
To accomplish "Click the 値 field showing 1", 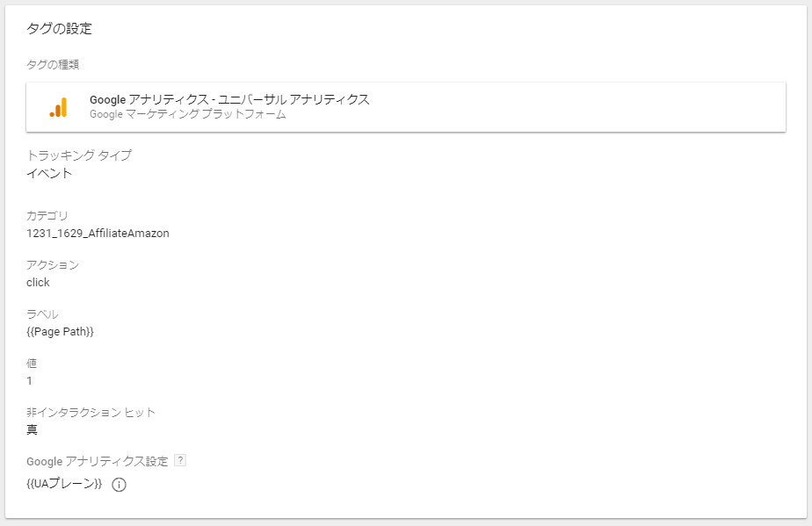I will pyautogui.click(x=30, y=381).
